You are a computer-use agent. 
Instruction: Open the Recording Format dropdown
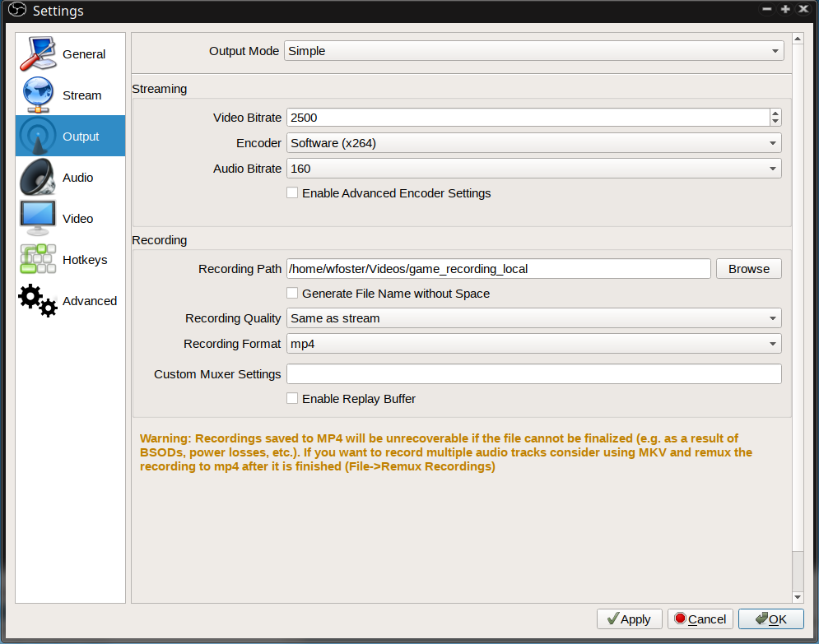pyautogui.click(x=533, y=344)
